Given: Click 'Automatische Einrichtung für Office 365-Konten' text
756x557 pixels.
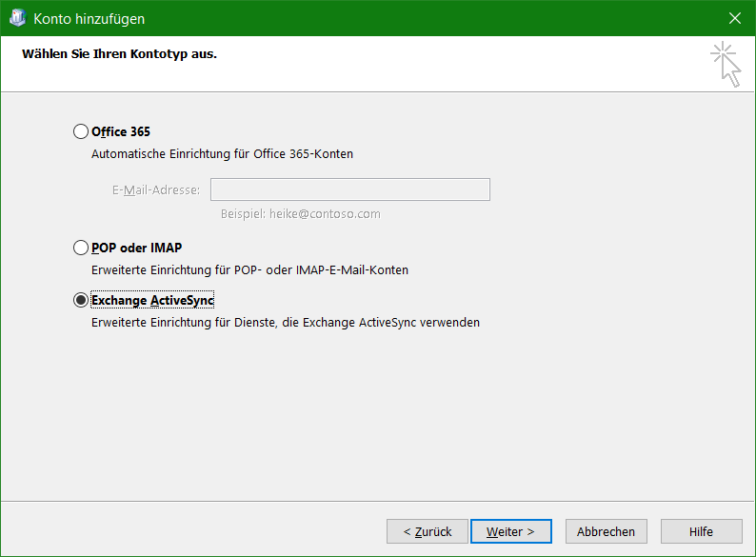Looking at the screenshot, I should pyautogui.click(x=222, y=154).
